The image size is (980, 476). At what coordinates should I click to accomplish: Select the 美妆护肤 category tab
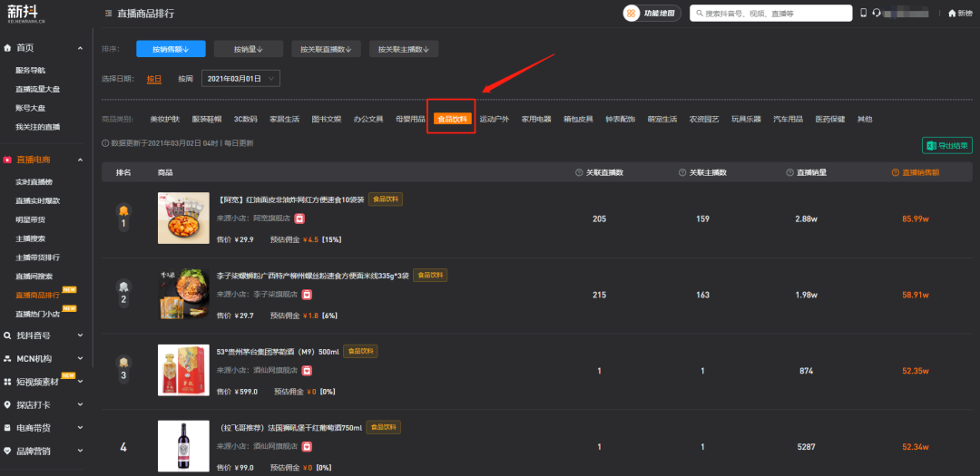tap(164, 119)
